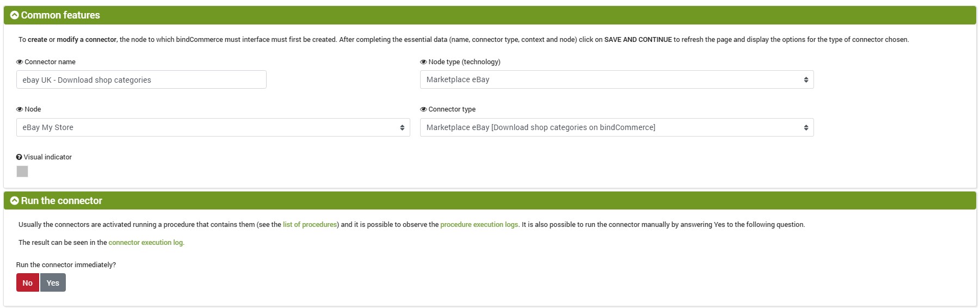This screenshot has height=308, width=980.
Task: Click the eye icon beside Connector type
Action: click(423, 109)
